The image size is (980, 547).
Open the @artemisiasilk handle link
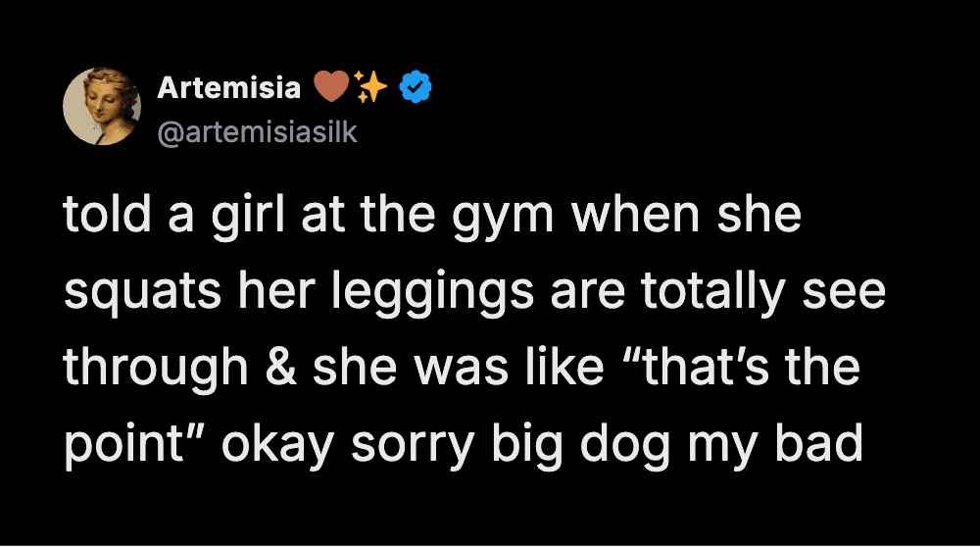point(257,132)
